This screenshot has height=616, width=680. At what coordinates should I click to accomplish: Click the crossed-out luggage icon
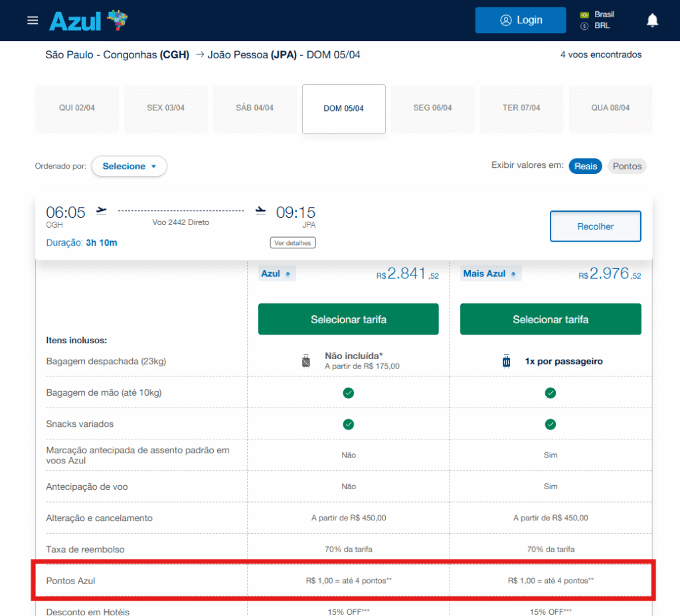pos(305,362)
